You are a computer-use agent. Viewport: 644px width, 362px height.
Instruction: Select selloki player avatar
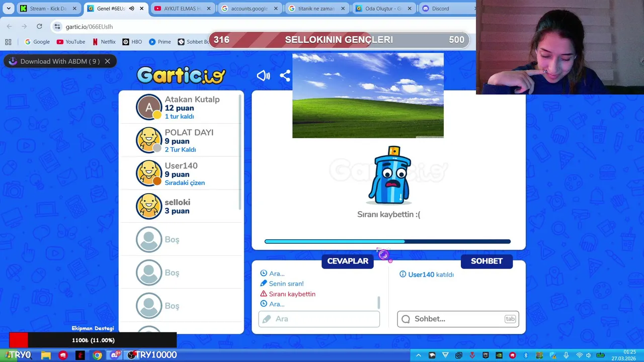[149, 206]
